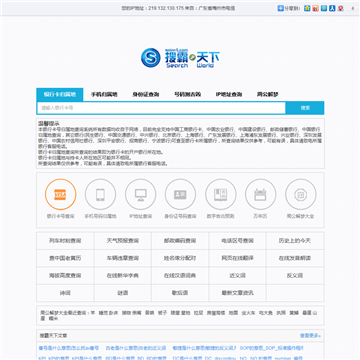Open the 诗词 link
The height and width of the screenshot is (360, 360).
(x=65, y=293)
